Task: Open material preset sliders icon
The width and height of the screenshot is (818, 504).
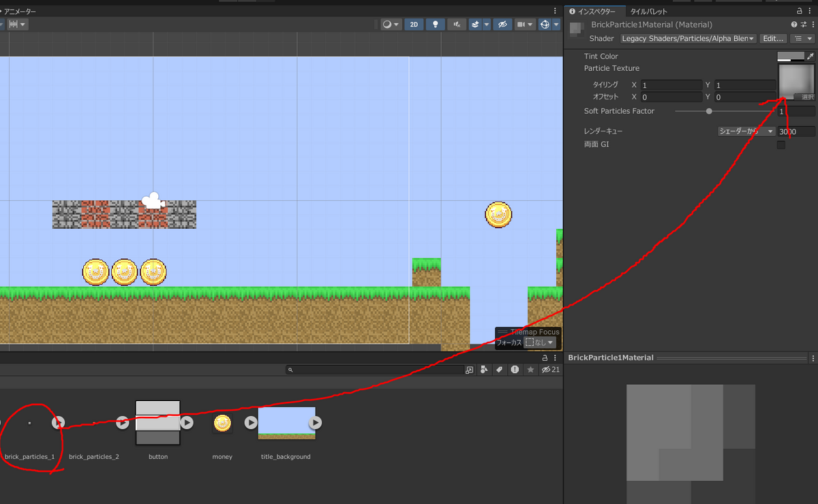Action: coord(803,25)
